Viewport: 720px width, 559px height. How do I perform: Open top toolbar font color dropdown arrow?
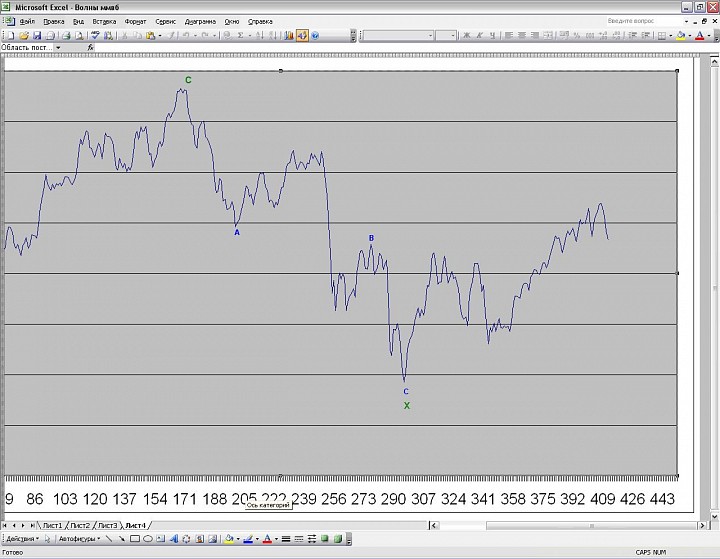[x=709, y=35]
